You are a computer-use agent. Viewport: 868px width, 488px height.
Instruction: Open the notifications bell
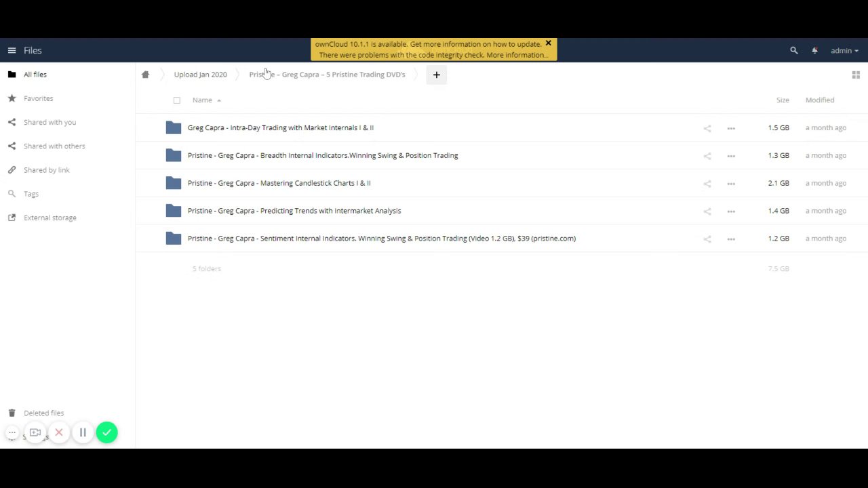click(x=814, y=50)
